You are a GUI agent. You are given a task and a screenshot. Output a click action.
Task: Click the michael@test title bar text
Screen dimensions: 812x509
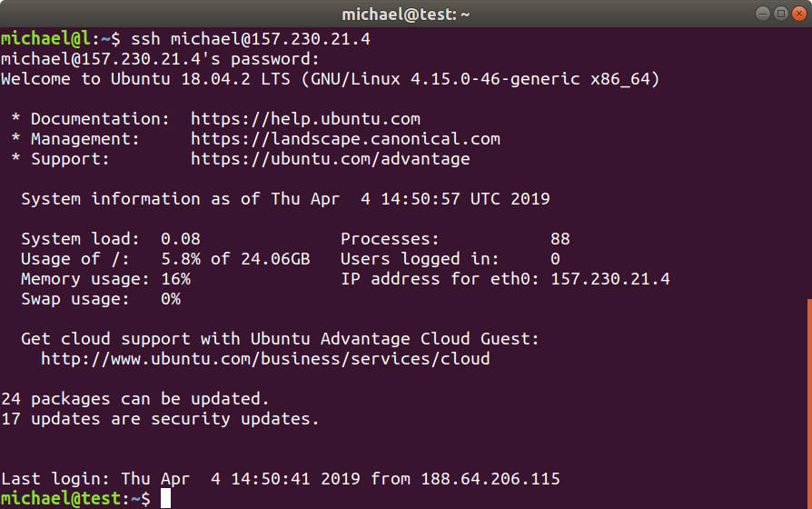[x=405, y=14]
